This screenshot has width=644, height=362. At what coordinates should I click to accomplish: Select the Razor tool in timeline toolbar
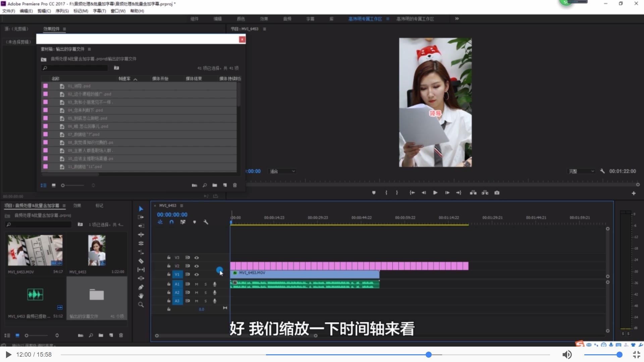[x=141, y=261]
